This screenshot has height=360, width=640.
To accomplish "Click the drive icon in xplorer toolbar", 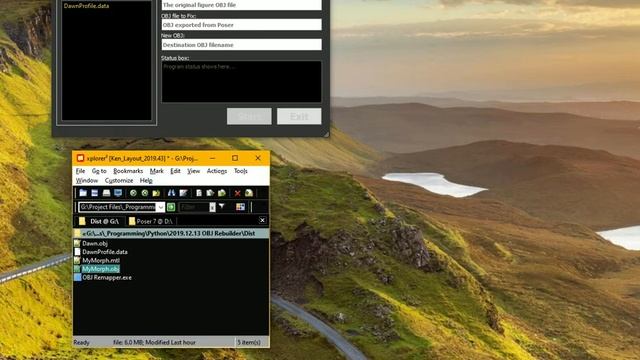I will pos(106,193).
